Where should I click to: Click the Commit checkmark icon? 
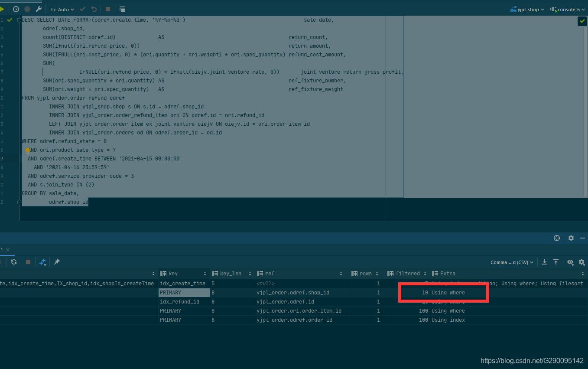[x=83, y=9]
